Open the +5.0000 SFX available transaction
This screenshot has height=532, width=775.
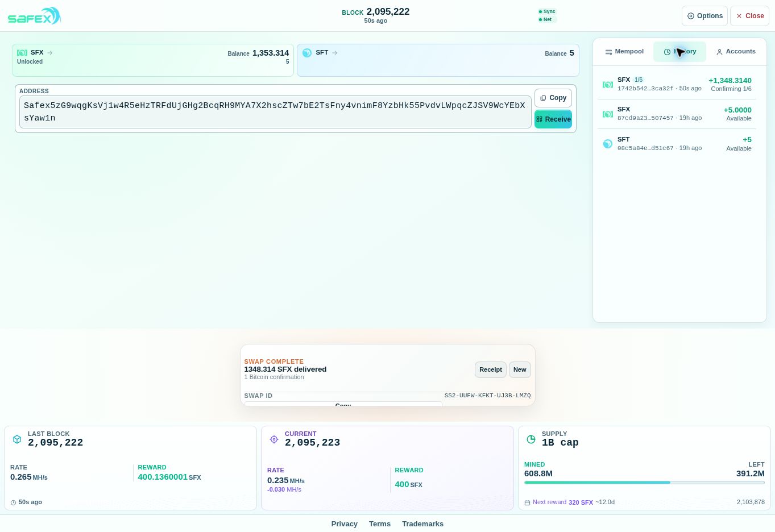click(x=677, y=114)
